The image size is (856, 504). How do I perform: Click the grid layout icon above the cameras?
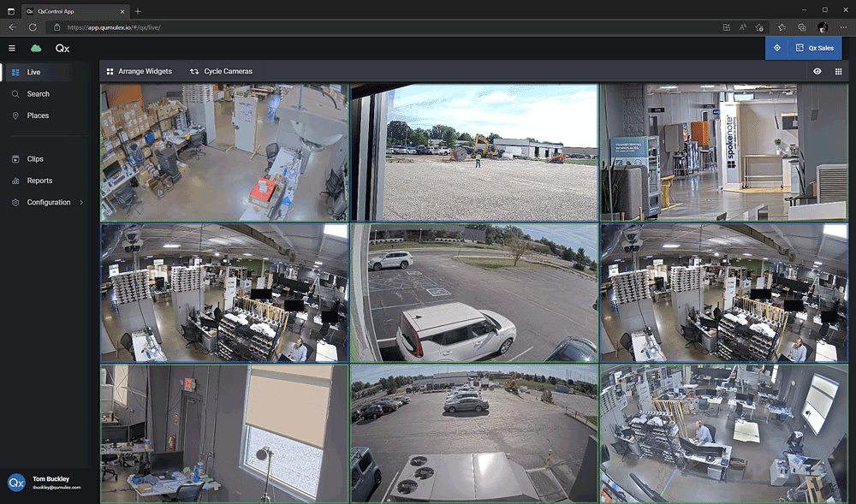tap(838, 71)
